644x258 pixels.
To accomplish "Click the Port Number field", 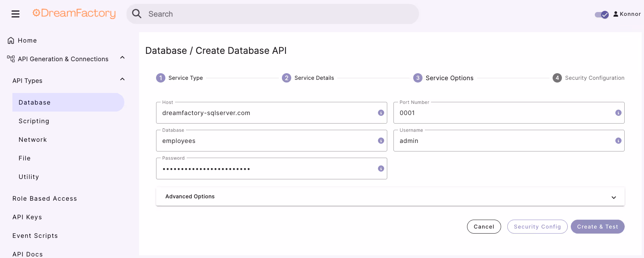I will (x=509, y=113).
